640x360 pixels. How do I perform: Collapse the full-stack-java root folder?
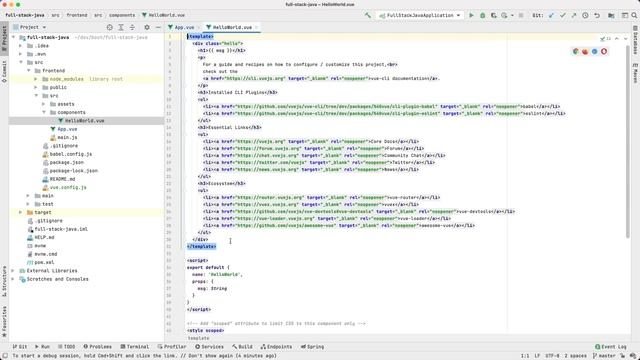[x=13, y=37]
